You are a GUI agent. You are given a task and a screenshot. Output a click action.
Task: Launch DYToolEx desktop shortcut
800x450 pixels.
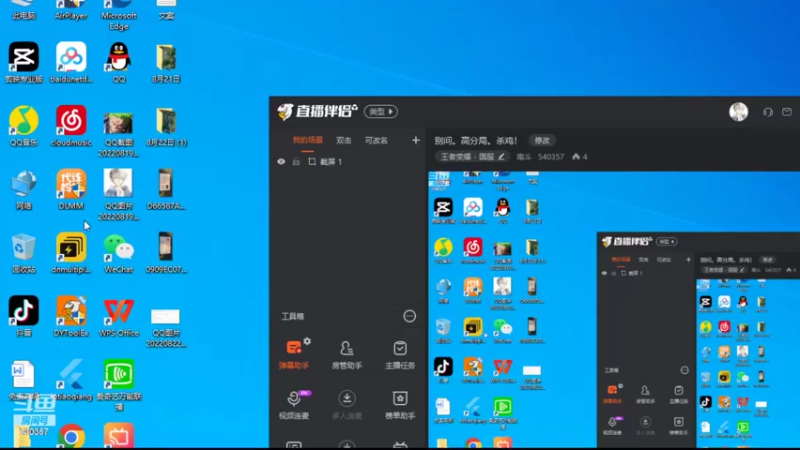point(71,316)
